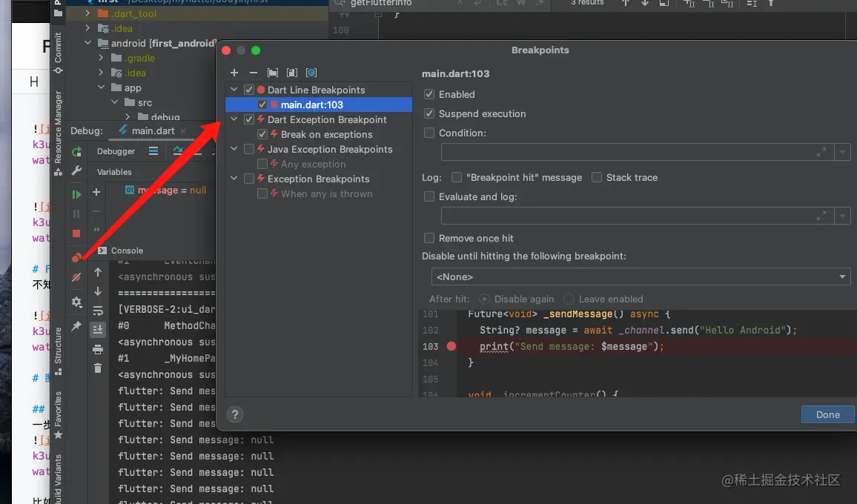Viewport: 857px width, 504px height.
Task: Open the <None> breakpoint dropdown
Action: (641, 277)
